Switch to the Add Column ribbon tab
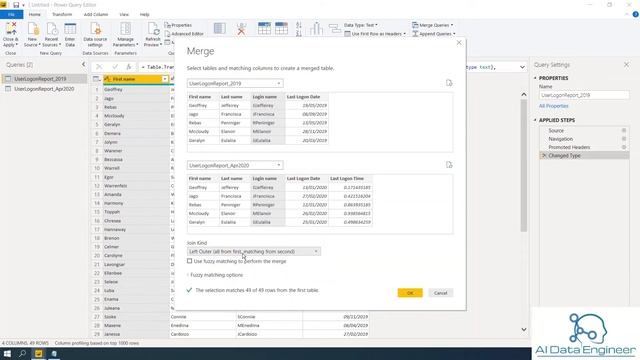The image size is (640, 360). click(x=96, y=14)
